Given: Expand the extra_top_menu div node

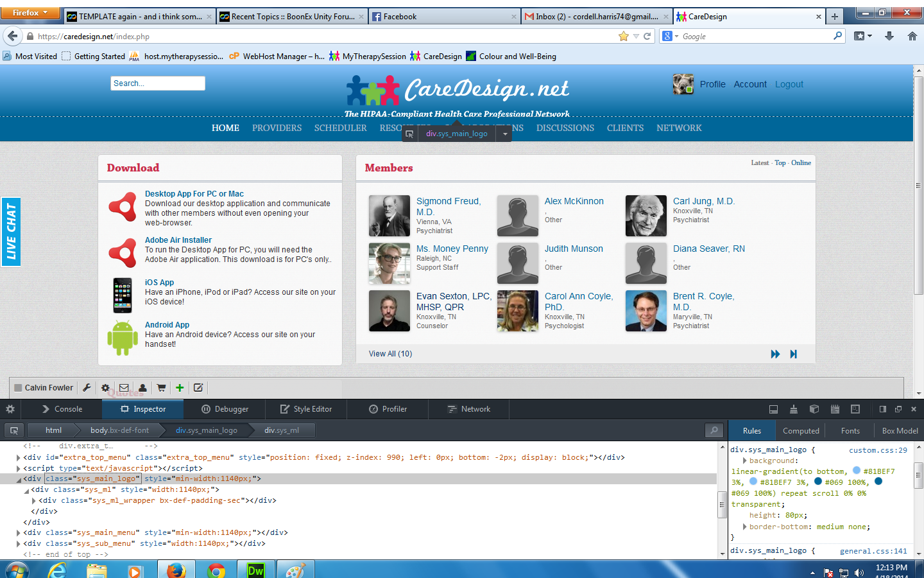Looking at the screenshot, I should 18,458.
